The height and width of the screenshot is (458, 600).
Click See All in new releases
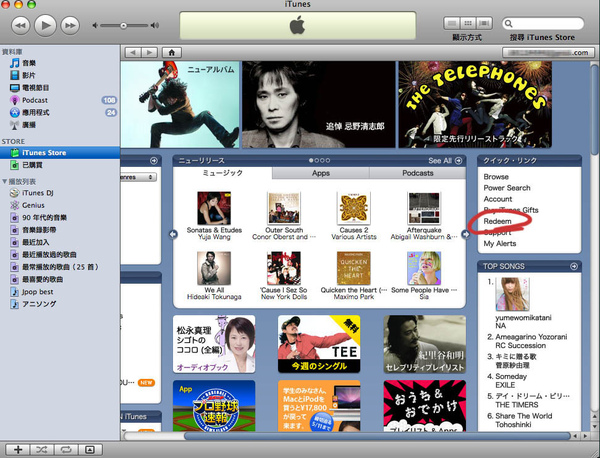pos(445,161)
